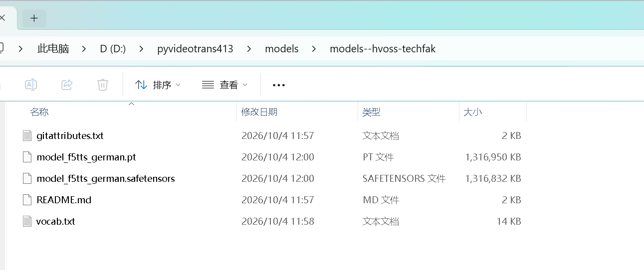Expand chevron before models--hvoss-techfak in address bar
Image resolution: width=644 pixels, height=270 pixels.
pyautogui.click(x=314, y=49)
